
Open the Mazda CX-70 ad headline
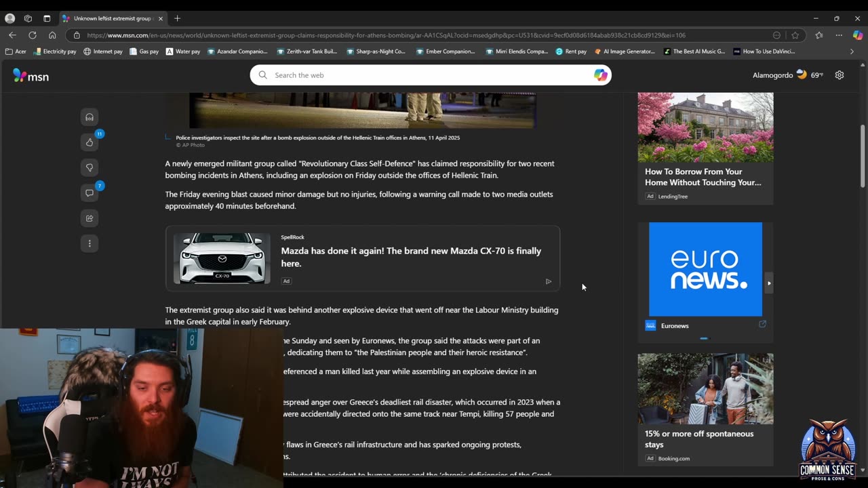(411, 257)
